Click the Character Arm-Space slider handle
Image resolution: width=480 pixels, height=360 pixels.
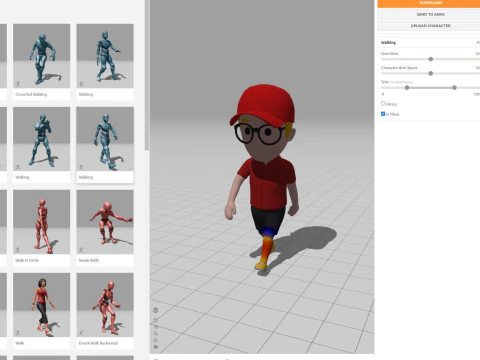click(431, 73)
